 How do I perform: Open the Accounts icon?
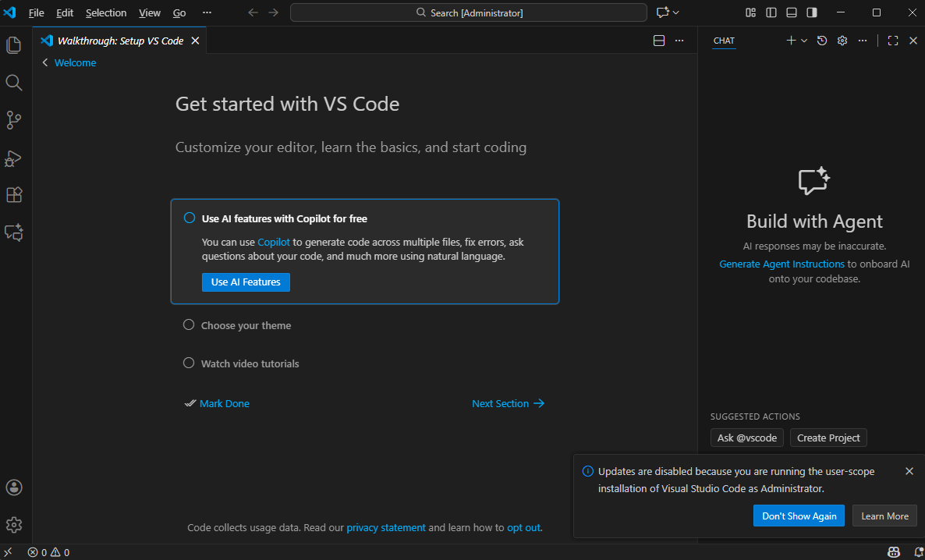pos(14,487)
